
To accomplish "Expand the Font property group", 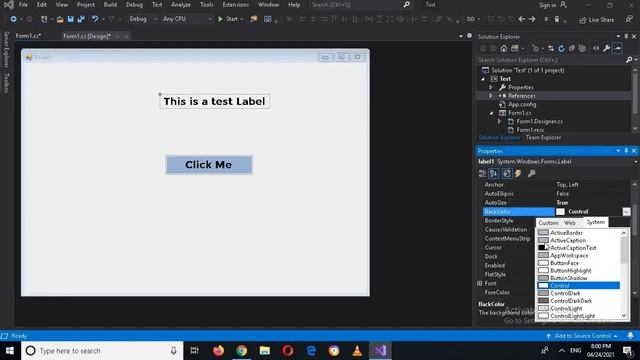I will coord(480,283).
